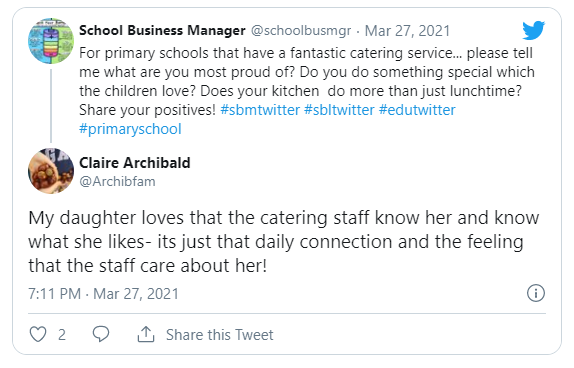Open School Business Manager profile picture
574x368 pixels.
click(51, 41)
